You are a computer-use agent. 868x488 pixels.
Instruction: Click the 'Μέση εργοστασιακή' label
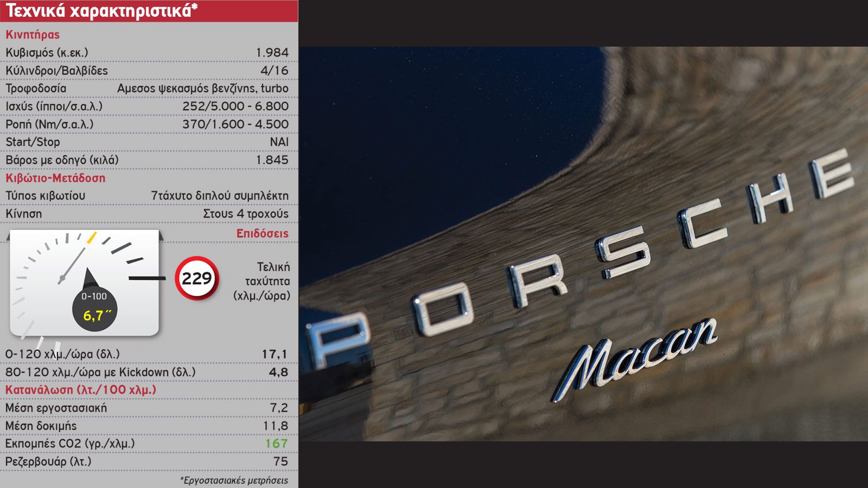[x=56, y=408]
